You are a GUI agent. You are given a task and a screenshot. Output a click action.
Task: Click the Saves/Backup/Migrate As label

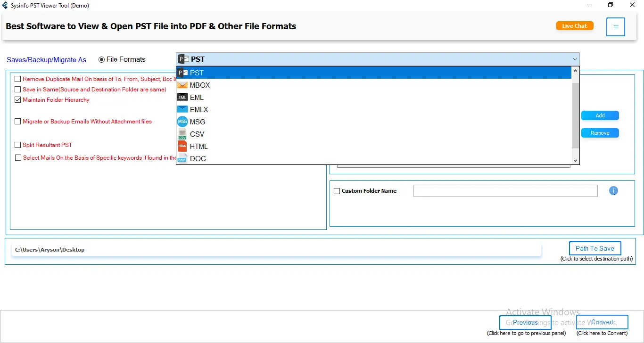tap(46, 60)
